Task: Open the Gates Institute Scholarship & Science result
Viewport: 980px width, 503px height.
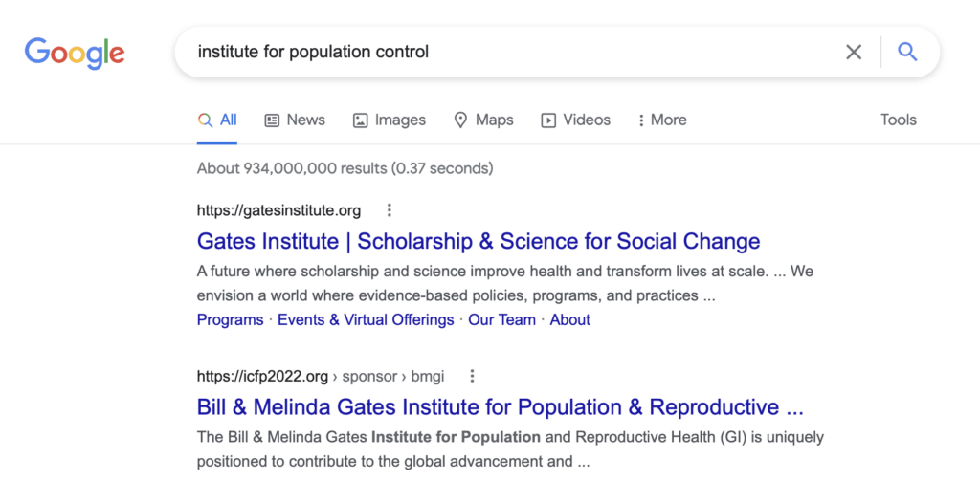Action: click(478, 241)
